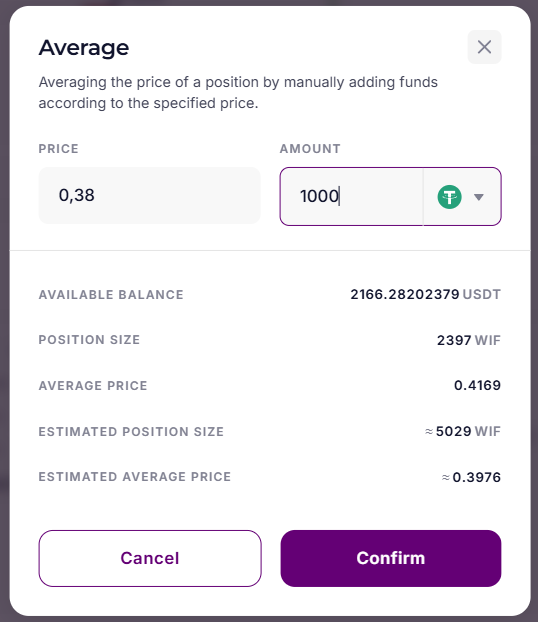The image size is (538, 622).
Task: Close the Average dialog with X
Action: pos(484,47)
